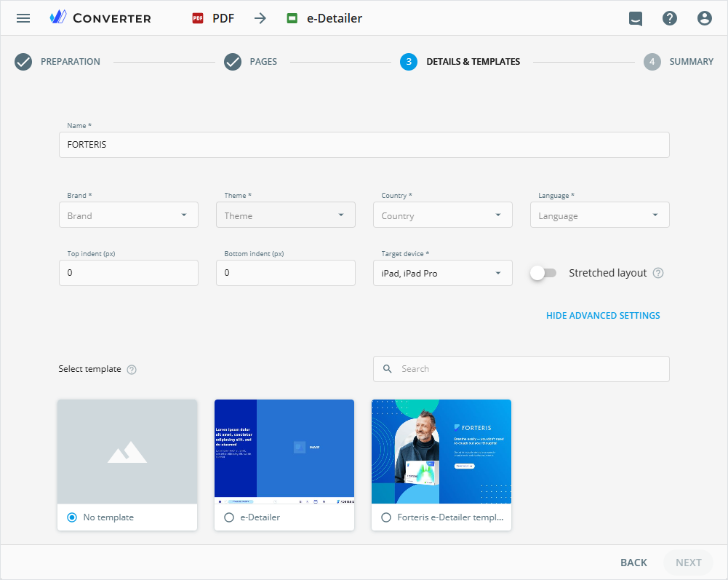Open the help question mark icon
Screen dimensions: 728x580
click(x=670, y=19)
